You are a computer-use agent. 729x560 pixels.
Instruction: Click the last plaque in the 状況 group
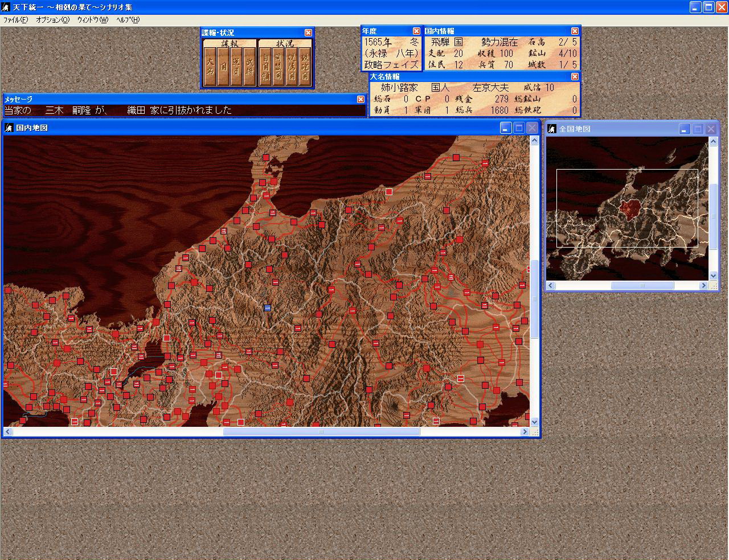[305, 67]
